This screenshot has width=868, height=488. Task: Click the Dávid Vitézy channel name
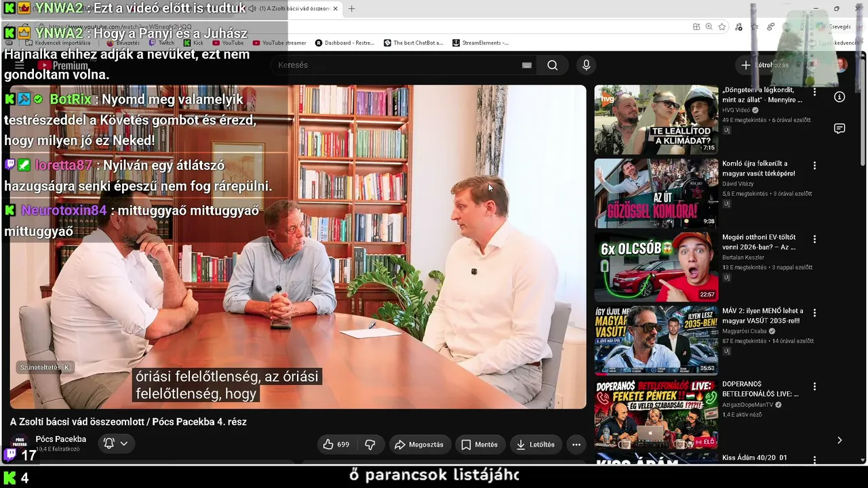pyautogui.click(x=738, y=184)
